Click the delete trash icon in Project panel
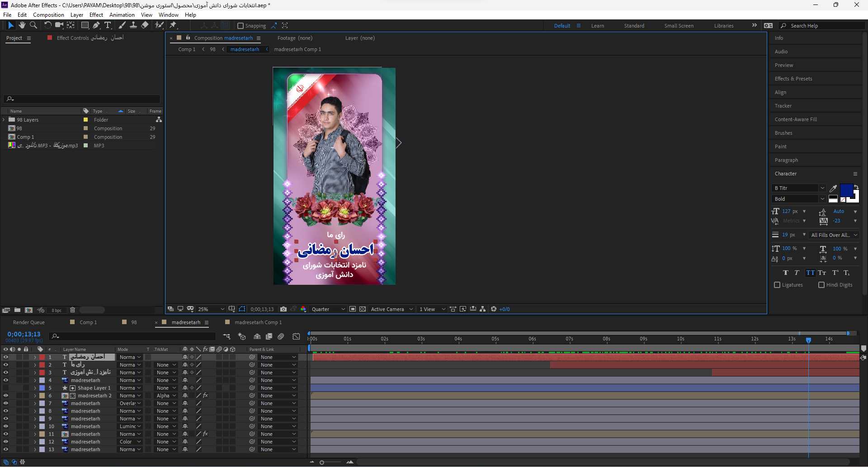 point(72,310)
